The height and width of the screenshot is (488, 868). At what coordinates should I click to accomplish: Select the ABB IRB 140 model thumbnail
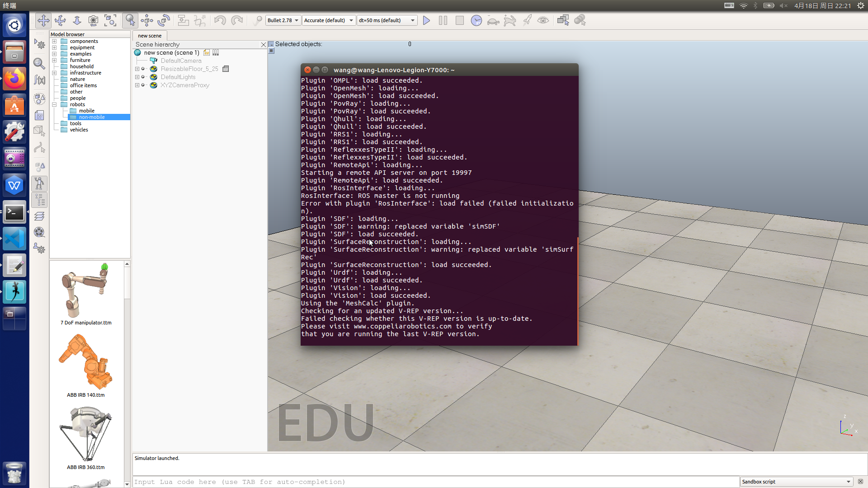click(x=86, y=361)
